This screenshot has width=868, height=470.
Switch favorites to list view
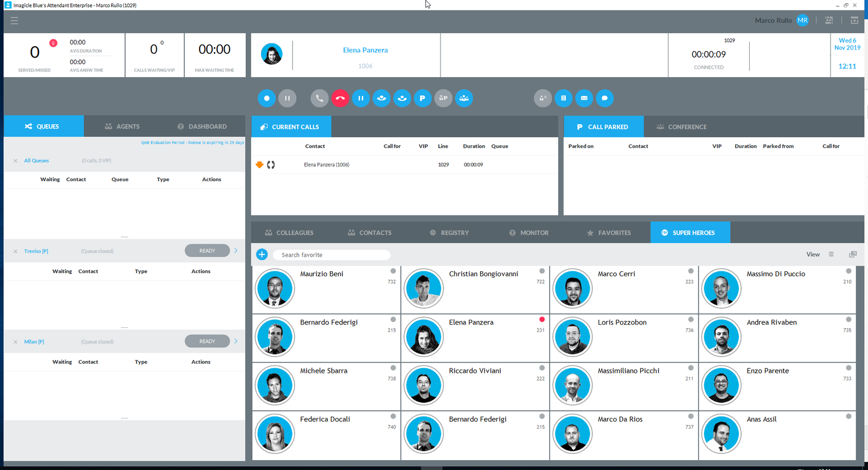tap(831, 255)
